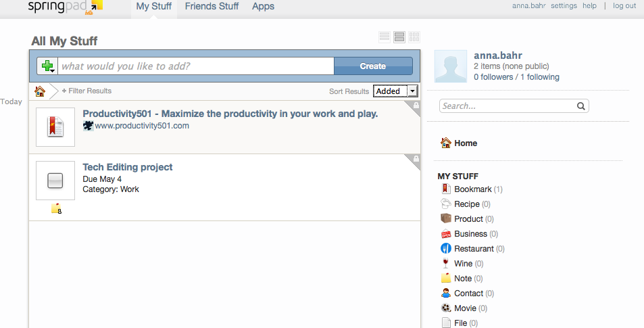Select the medium list view icon
The height and width of the screenshot is (328, 644).
tap(399, 37)
